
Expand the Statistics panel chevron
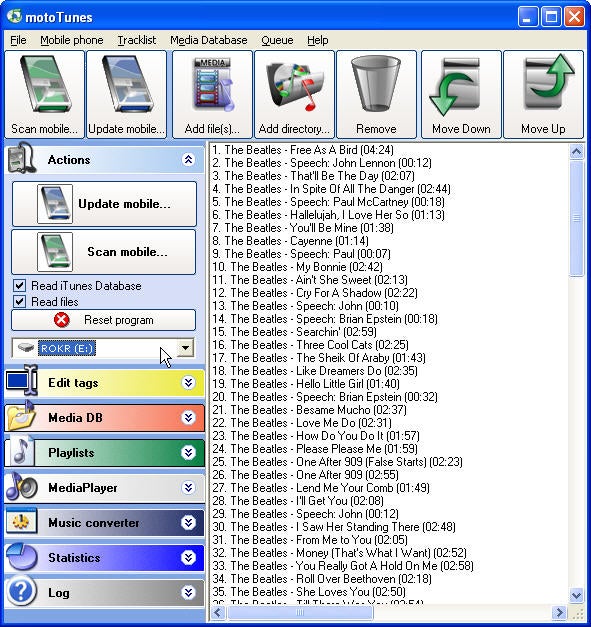coord(188,557)
